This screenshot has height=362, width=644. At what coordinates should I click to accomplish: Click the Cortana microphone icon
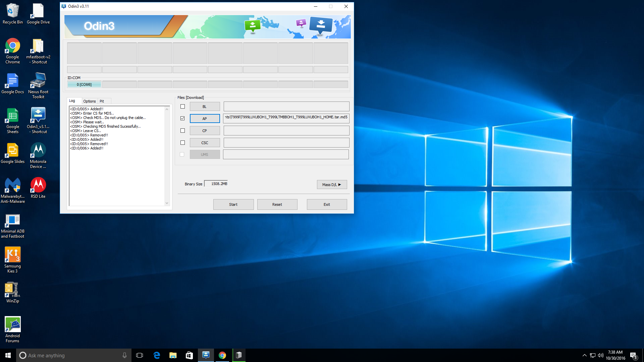click(124, 355)
